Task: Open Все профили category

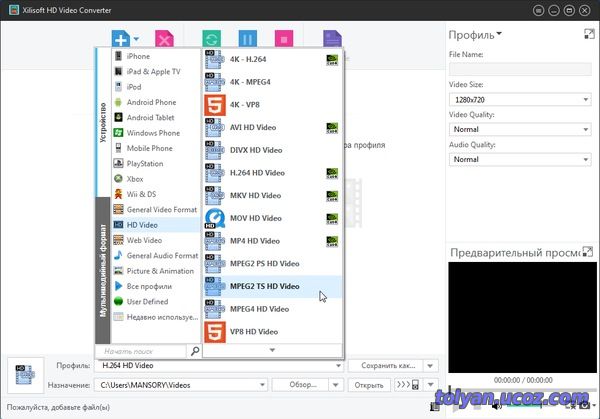Action: pos(156,286)
